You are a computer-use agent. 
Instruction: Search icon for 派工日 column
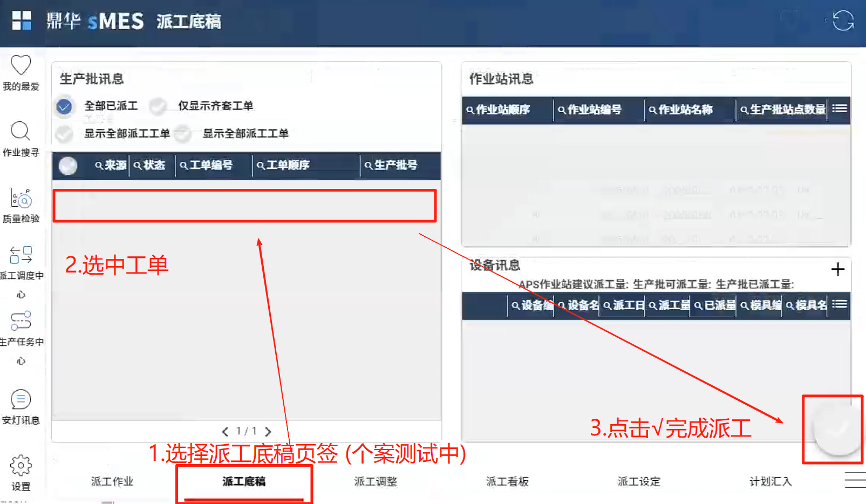point(607,305)
